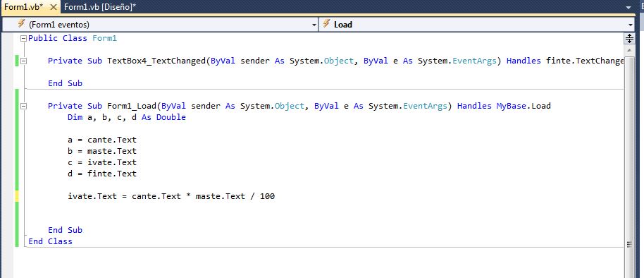The height and width of the screenshot is (278, 644).
Task: Collapse the TextBox4_TextChanged sub
Action: coord(23,61)
